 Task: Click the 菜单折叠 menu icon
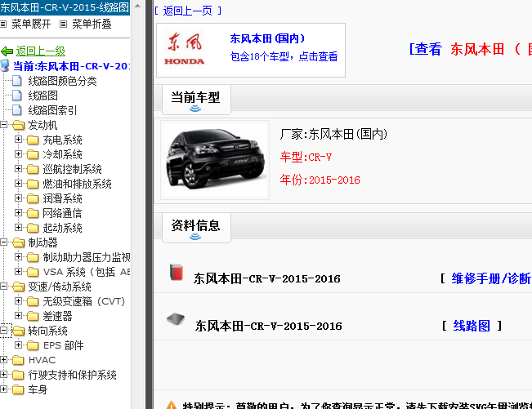(x=63, y=24)
